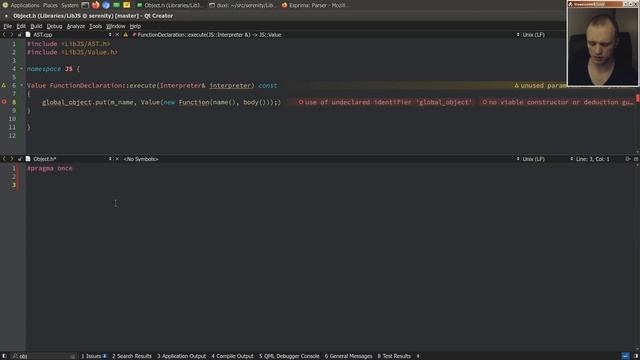Click the locator search field showing 'obj'

pos(44,356)
